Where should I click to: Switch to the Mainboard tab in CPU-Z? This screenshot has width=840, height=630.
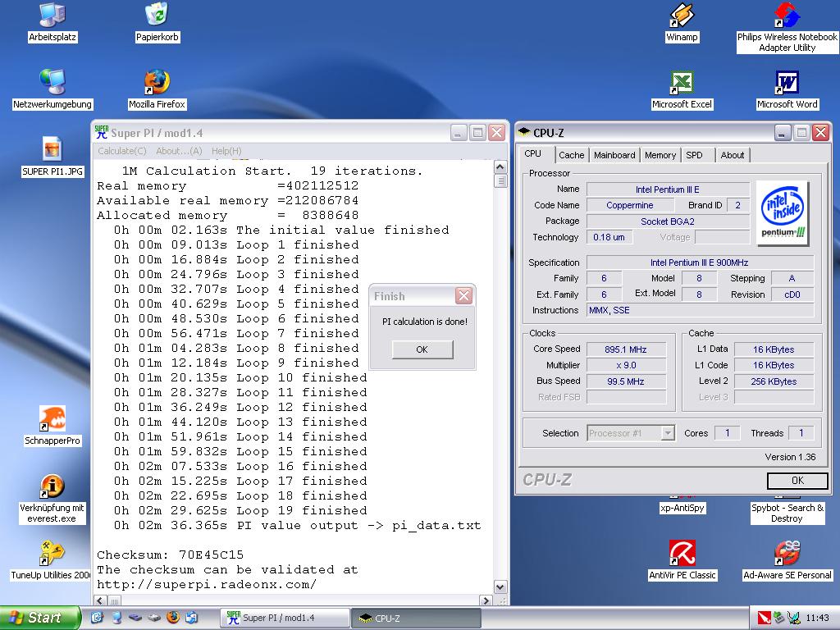[614, 155]
